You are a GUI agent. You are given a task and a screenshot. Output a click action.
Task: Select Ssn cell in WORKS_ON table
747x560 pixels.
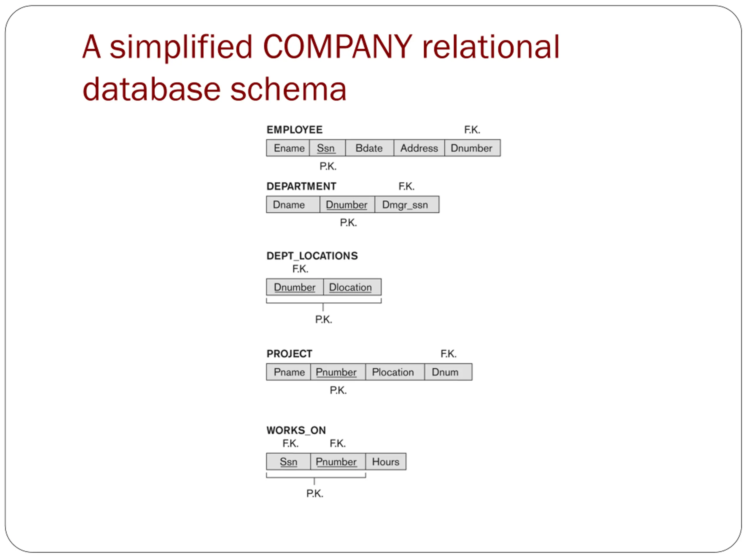[x=289, y=462]
